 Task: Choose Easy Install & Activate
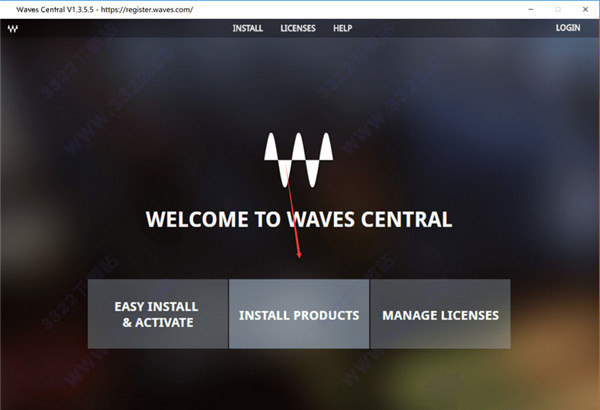pos(158,314)
